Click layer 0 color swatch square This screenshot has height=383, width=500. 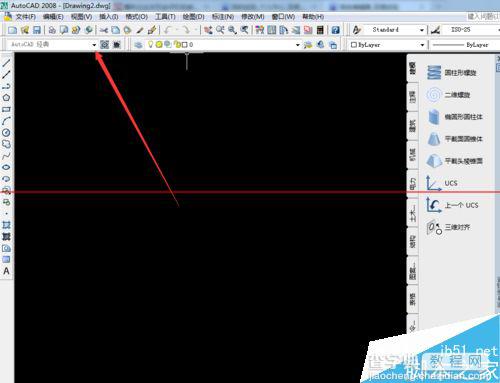(x=185, y=45)
